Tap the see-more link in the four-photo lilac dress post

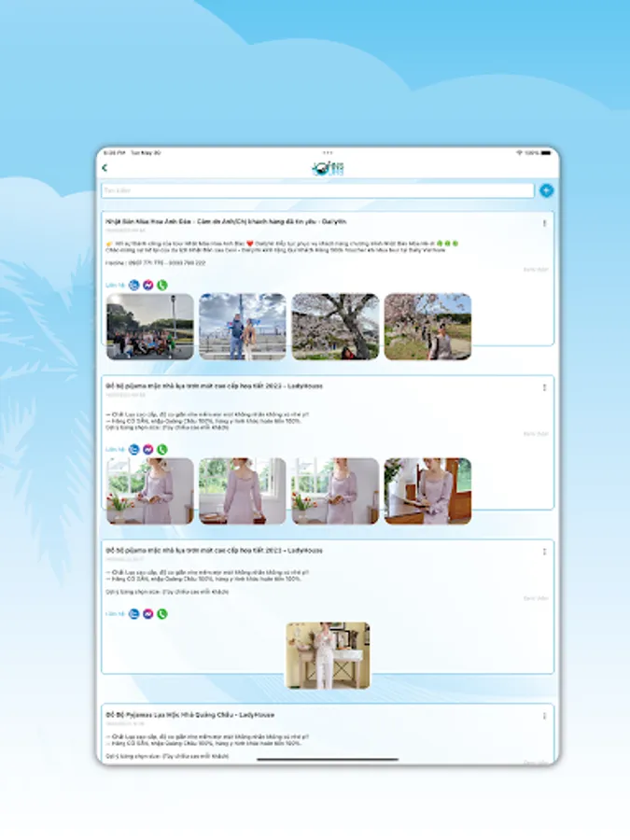[536, 434]
